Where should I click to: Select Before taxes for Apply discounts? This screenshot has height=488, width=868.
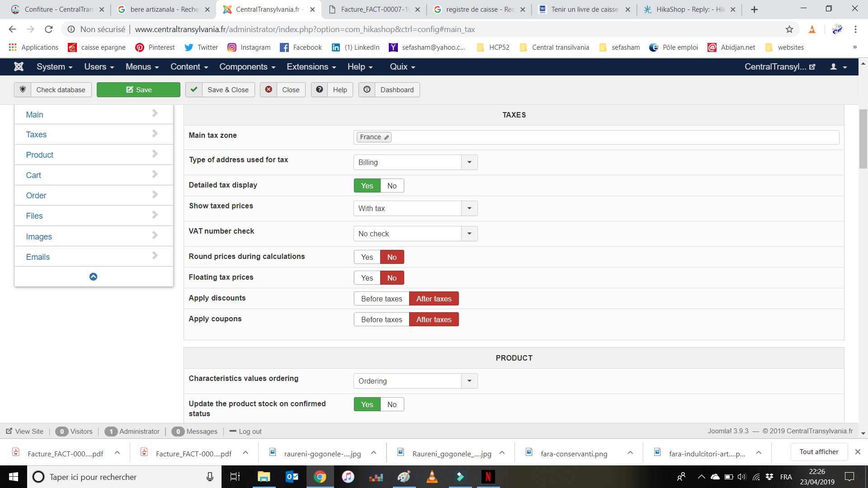click(381, 299)
